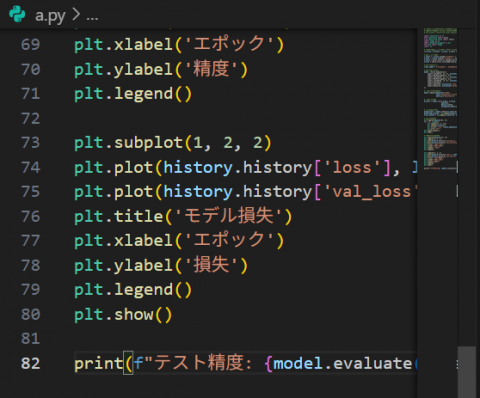The image size is (480, 398).
Task: Click line number 72 in gutter
Action: pyautogui.click(x=31, y=119)
